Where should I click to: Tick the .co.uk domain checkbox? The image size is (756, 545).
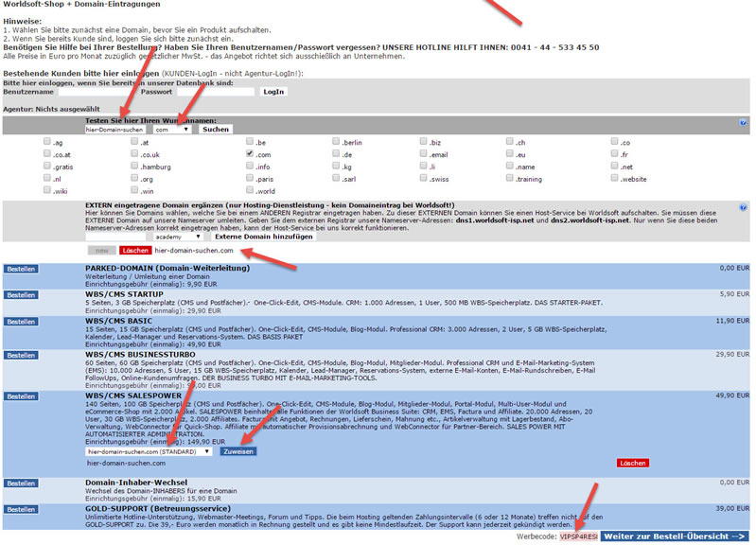134,153
